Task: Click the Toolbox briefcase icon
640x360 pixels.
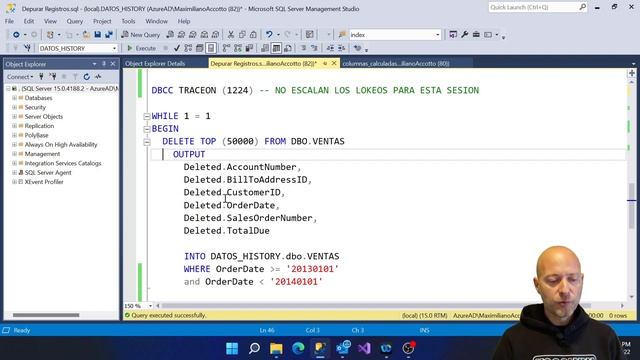Action: coord(476,35)
